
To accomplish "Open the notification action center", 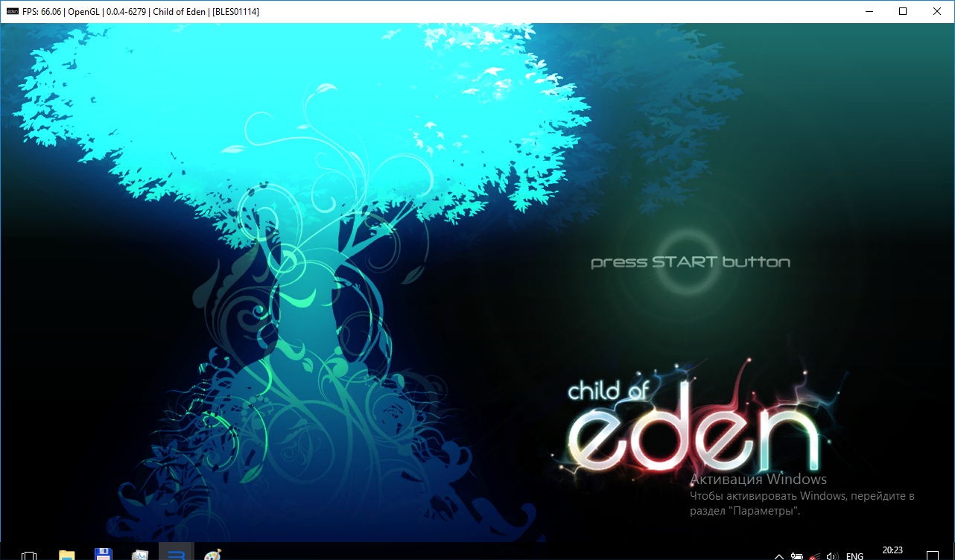I will click(931, 555).
